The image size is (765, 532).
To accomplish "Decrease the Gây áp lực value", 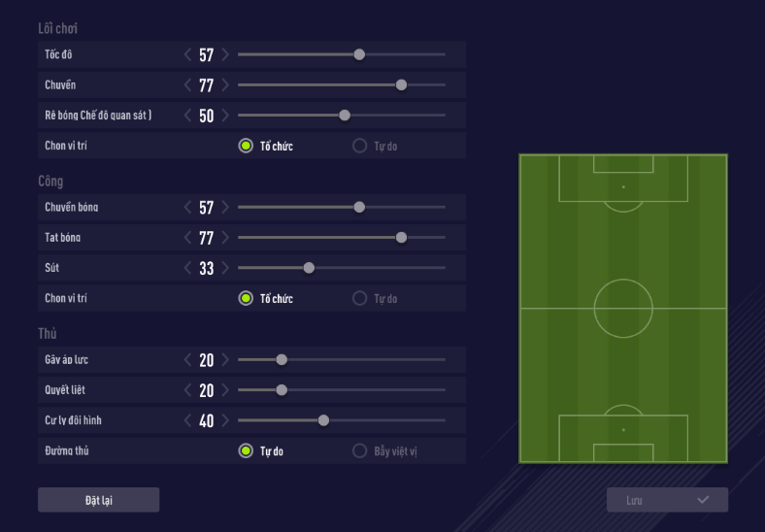I will pyautogui.click(x=188, y=359).
